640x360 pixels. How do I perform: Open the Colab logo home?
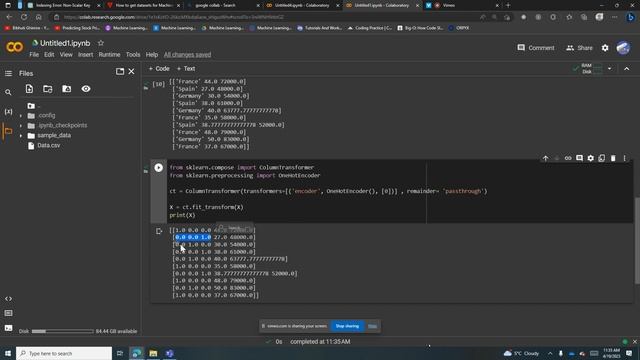[x=15, y=47]
